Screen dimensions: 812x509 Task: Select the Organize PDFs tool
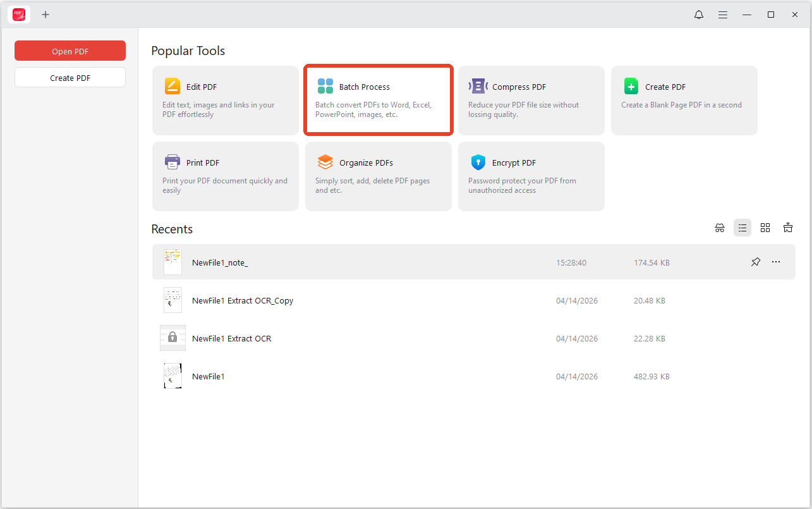[x=378, y=176]
